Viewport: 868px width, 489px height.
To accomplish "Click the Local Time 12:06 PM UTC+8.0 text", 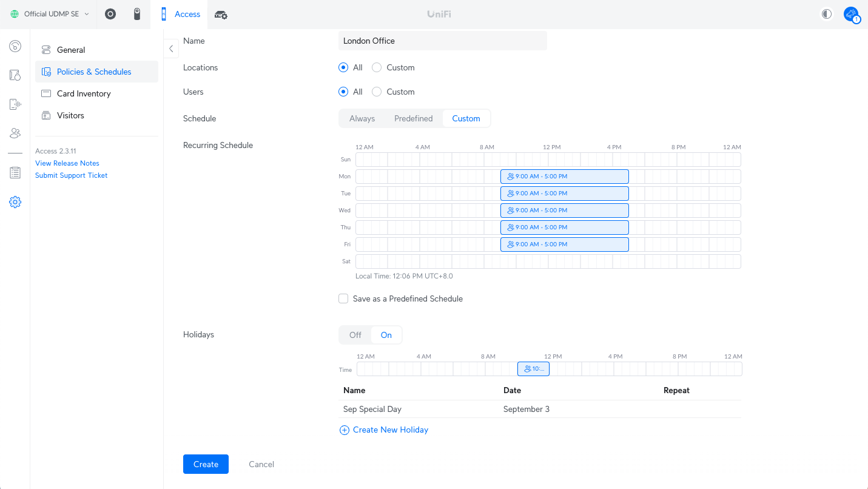I will click(404, 276).
